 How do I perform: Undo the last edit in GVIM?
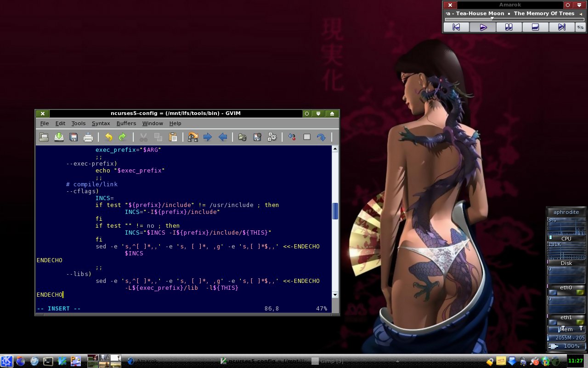click(108, 137)
